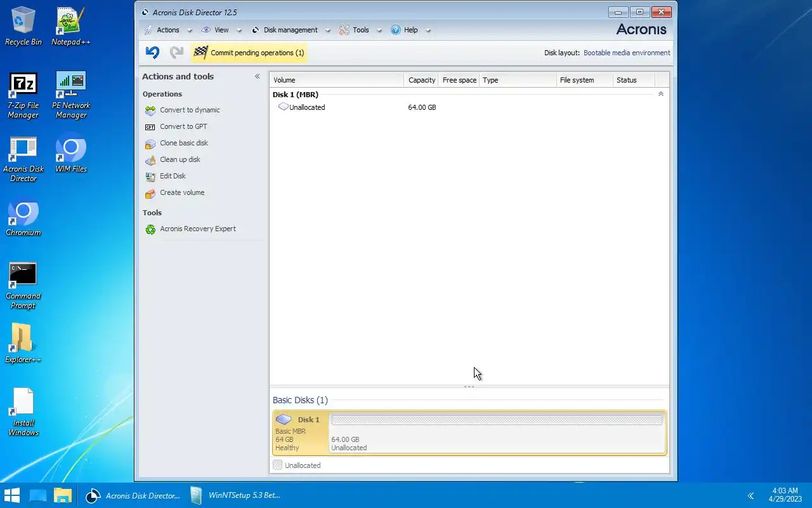Collapse the Disk 1 (MBR) group
The height and width of the screenshot is (508, 812).
[x=661, y=94]
